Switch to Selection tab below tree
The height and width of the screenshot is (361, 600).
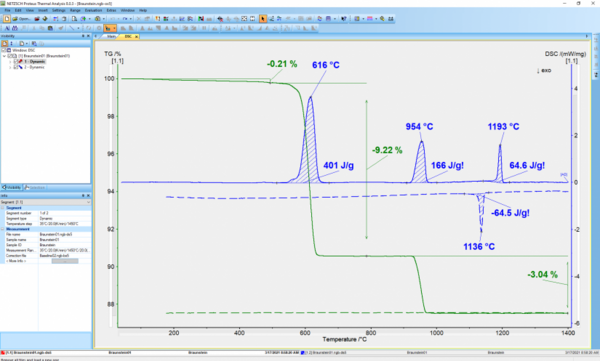coord(35,188)
